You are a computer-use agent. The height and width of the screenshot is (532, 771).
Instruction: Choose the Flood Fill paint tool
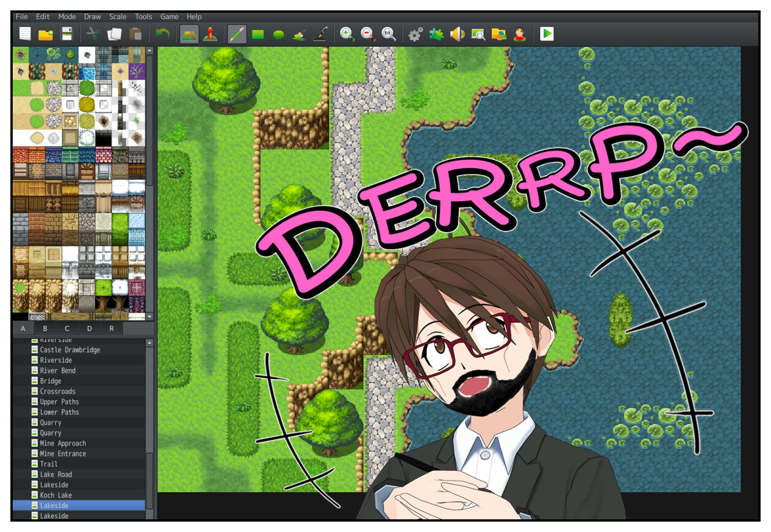point(299,35)
